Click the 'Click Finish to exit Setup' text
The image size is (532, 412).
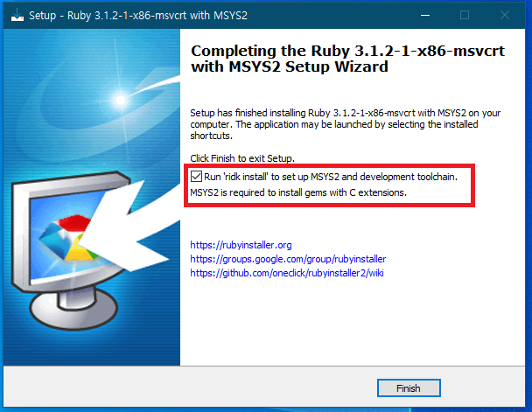click(x=242, y=158)
